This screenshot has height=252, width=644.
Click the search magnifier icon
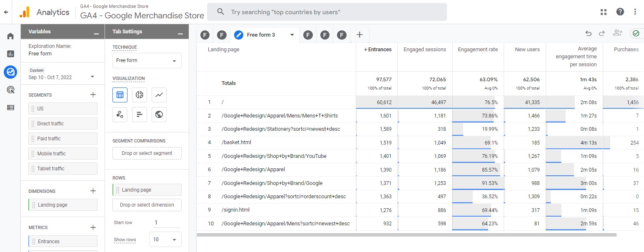click(x=221, y=12)
